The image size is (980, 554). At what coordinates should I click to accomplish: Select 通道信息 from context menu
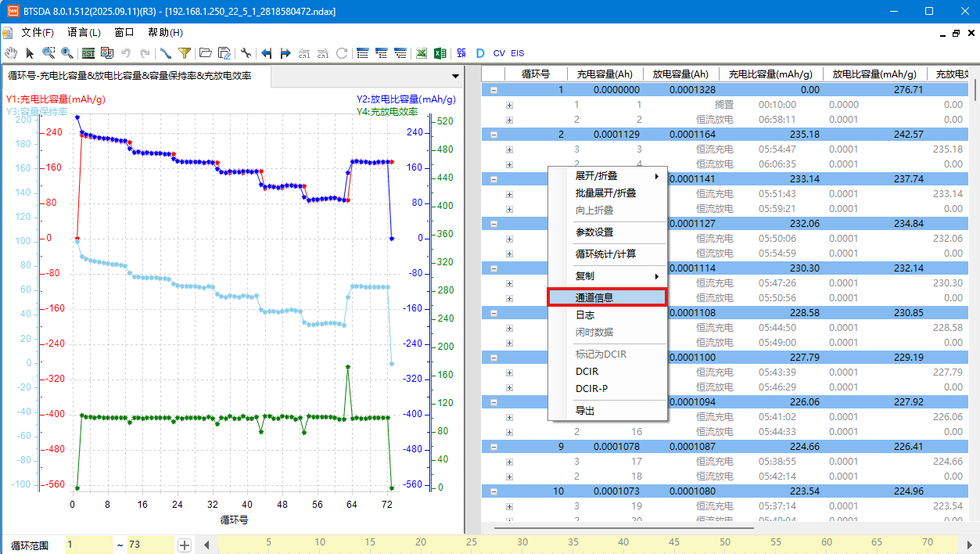tap(606, 297)
